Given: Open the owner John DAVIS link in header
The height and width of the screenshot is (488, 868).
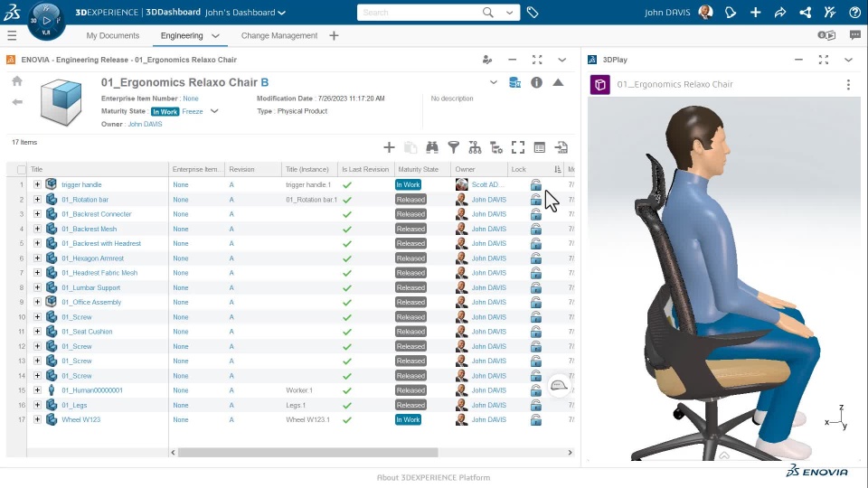Looking at the screenshot, I should pyautogui.click(x=145, y=125).
